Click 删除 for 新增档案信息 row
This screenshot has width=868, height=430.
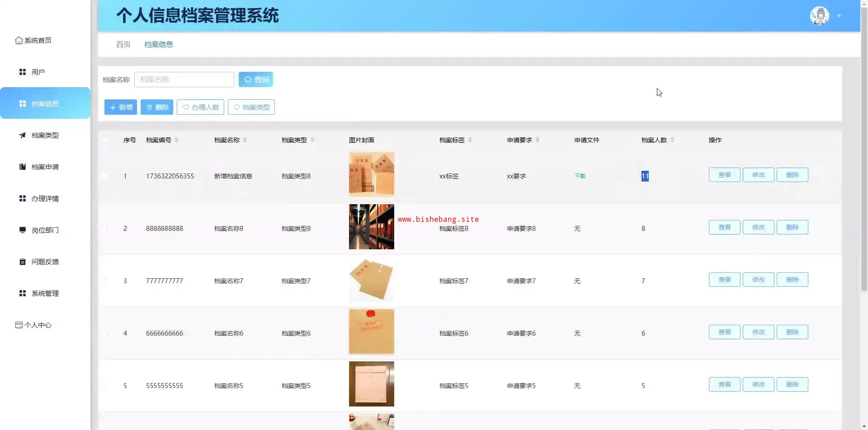793,175
